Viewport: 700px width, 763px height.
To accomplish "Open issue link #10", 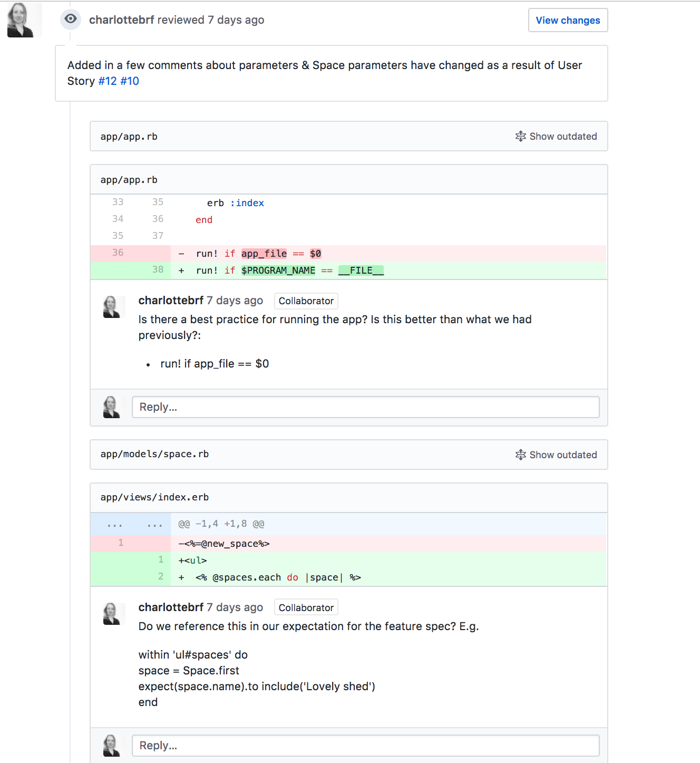I will click(x=130, y=81).
